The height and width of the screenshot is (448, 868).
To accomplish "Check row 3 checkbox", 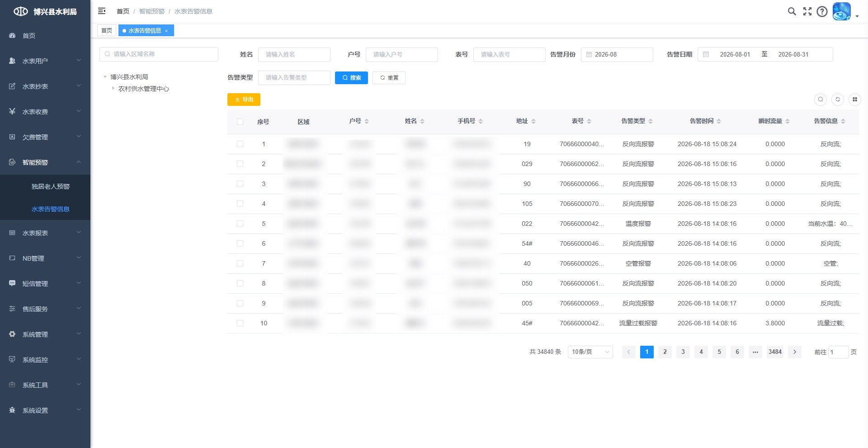I will pyautogui.click(x=240, y=184).
